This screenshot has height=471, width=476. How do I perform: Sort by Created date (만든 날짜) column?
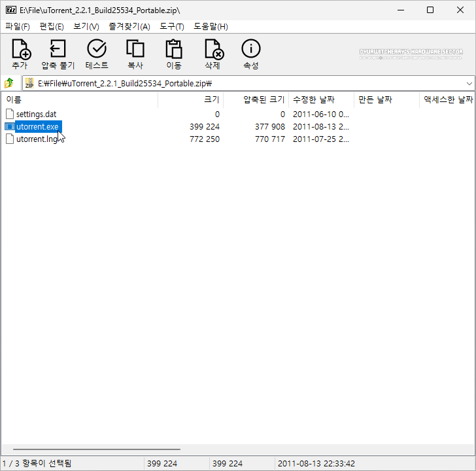387,99
